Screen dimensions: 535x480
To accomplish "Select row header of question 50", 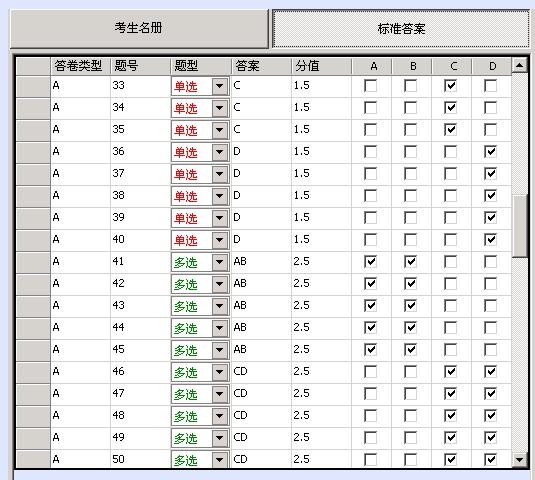I will 33,459.
